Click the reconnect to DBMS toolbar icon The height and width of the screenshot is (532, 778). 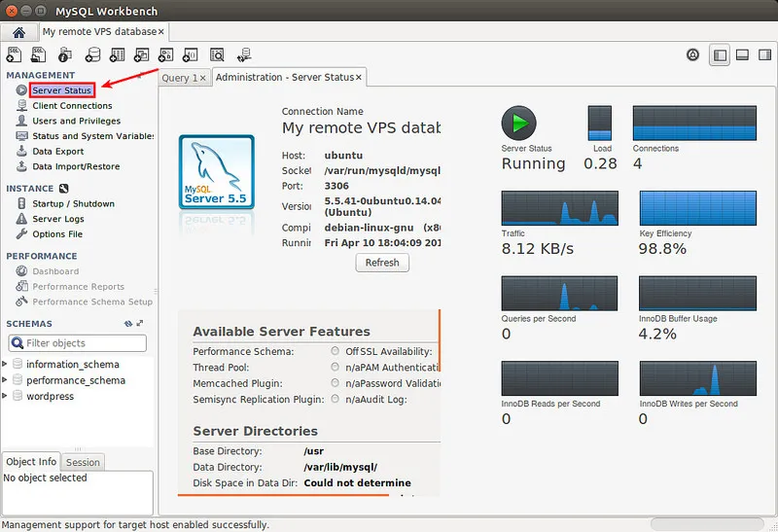243,54
